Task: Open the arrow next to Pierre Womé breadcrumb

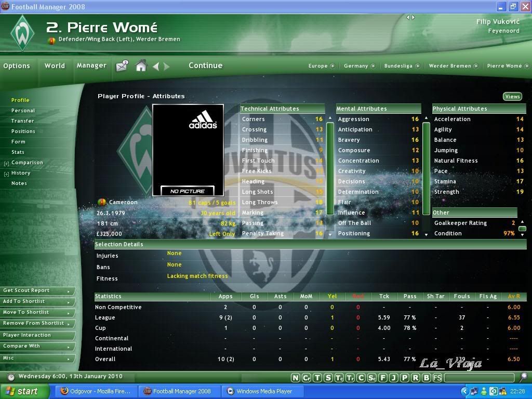Action: 527,66
